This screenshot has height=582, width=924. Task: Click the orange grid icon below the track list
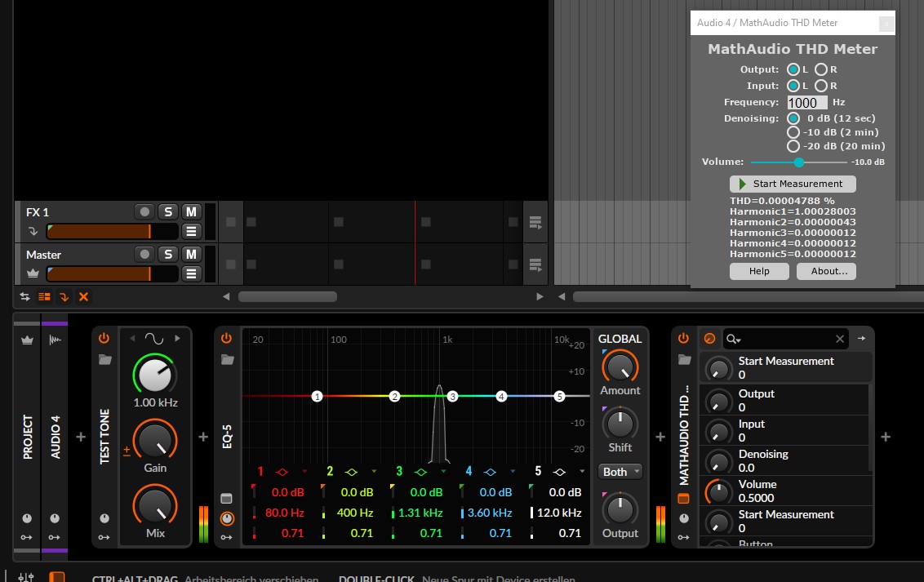[x=44, y=297]
